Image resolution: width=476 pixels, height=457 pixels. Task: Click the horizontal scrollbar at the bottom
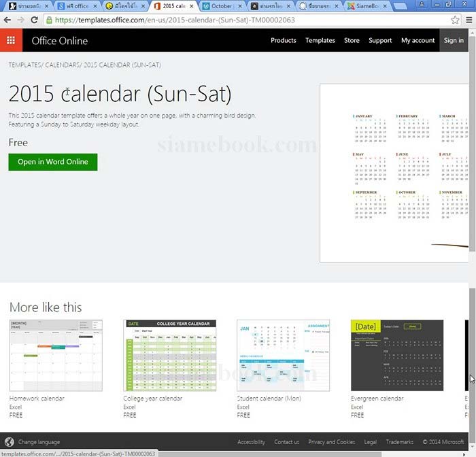270,454
